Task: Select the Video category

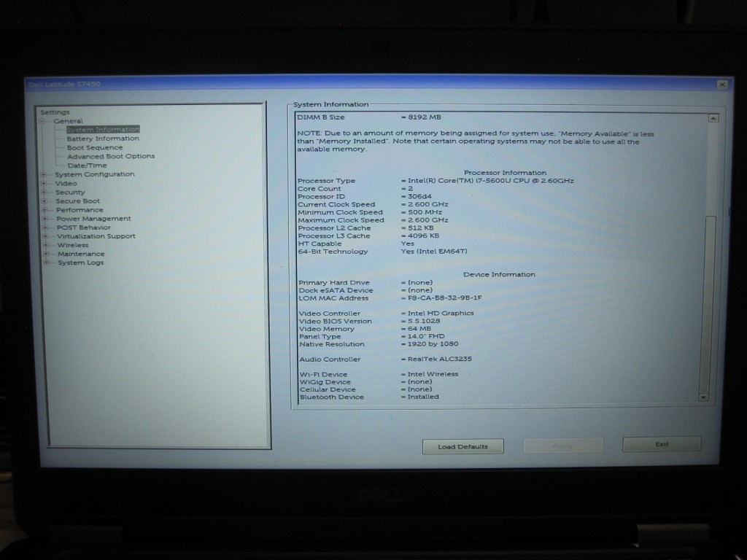Action: (x=66, y=183)
